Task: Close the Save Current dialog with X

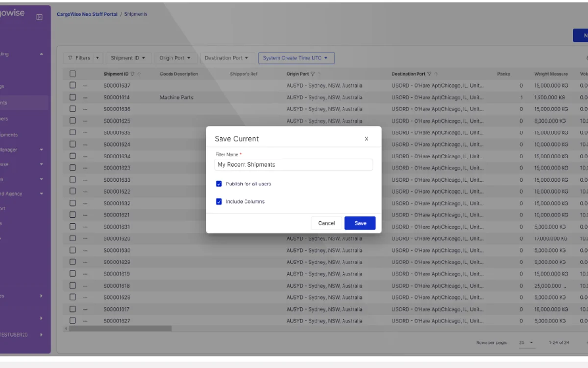Action: pos(367,139)
